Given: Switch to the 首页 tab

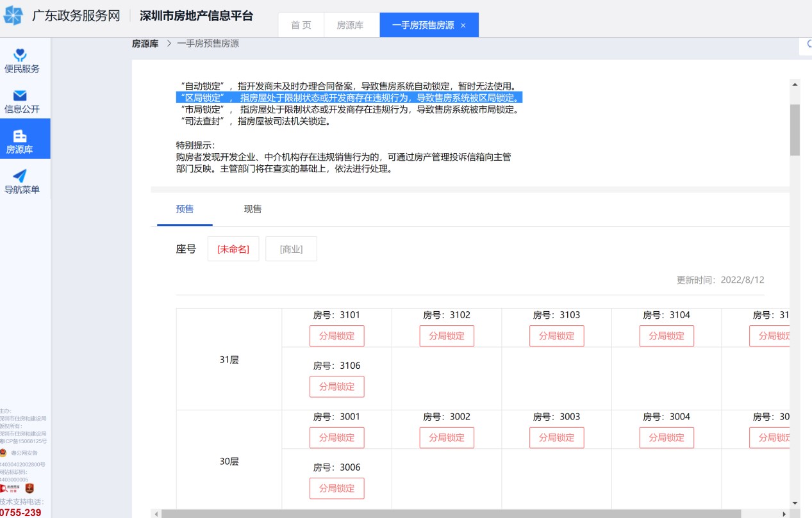Looking at the screenshot, I should pyautogui.click(x=301, y=25).
